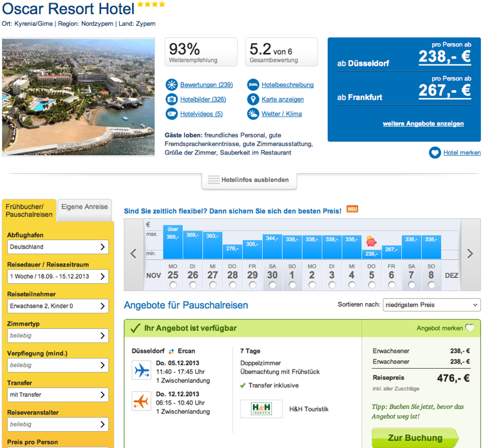The width and height of the screenshot is (483, 448).
Task: Switch to Eigene Anreise tab
Action: tap(84, 210)
